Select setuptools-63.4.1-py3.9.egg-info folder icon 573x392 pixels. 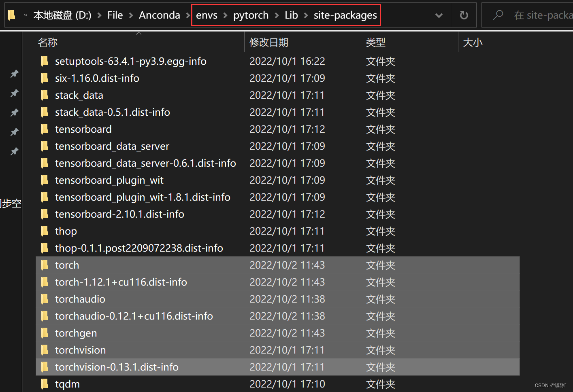tap(45, 61)
